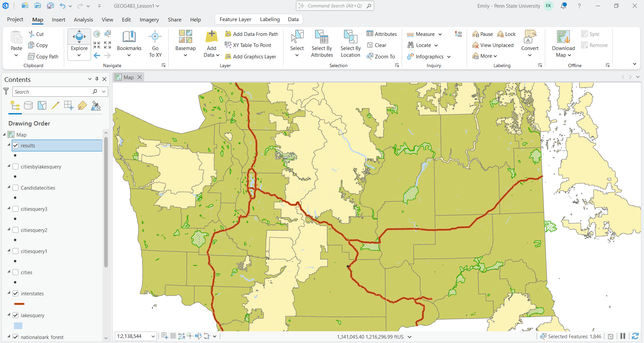Click the Add Data icon
The width and height of the screenshot is (644, 343).
(212, 37)
